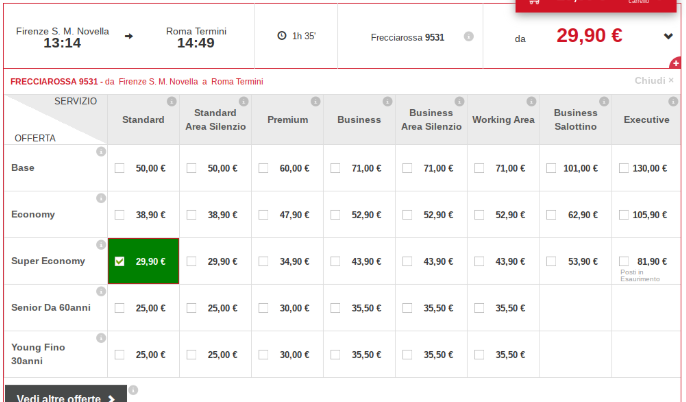686x402 pixels.
Task: Choose Senior Standard 25,00 € checkbox
Action: click(119, 308)
